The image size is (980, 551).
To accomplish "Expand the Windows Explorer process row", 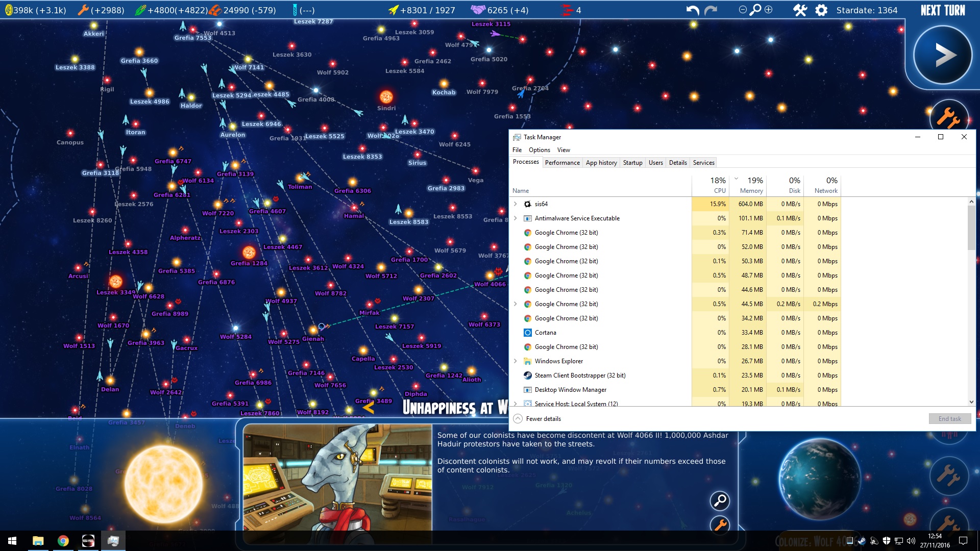I will [x=516, y=361].
